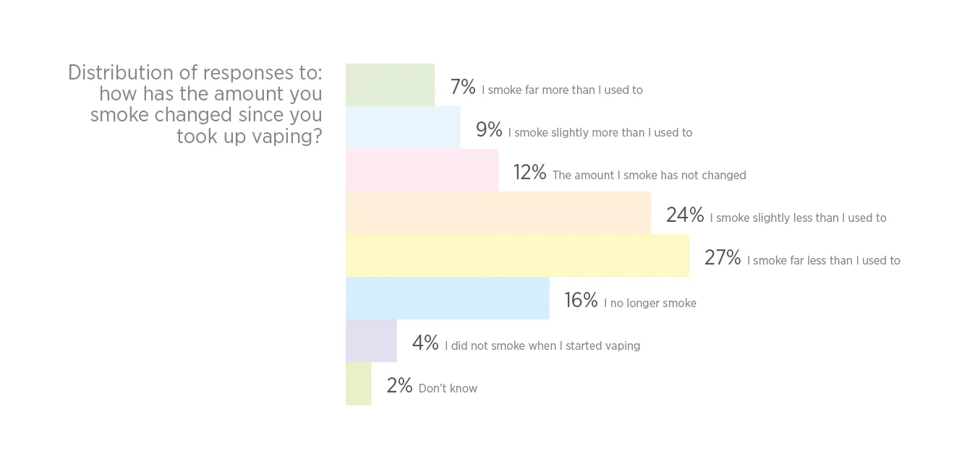Viewport: 980px width, 451px height.
Task: Click the "I no longer smoke" label
Action: coord(649,304)
